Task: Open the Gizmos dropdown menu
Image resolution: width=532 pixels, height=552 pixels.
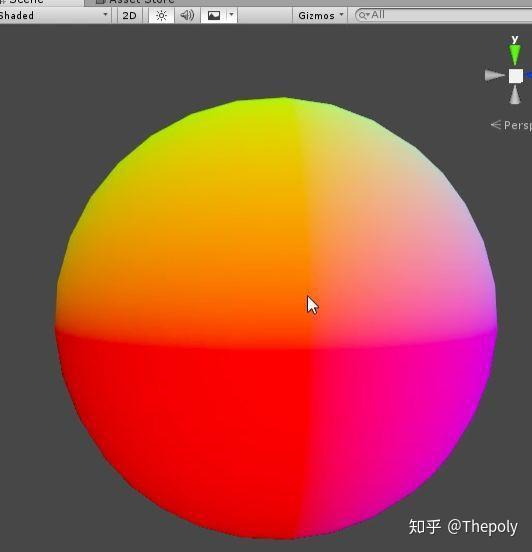Action: 320,15
